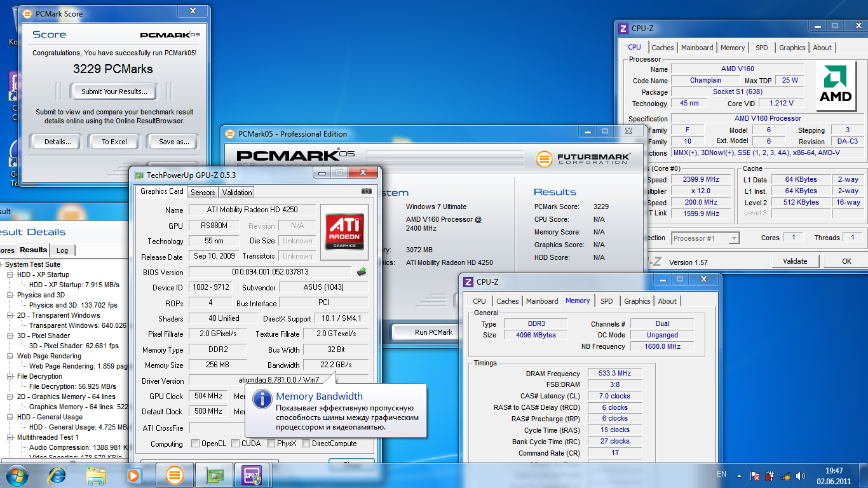Toggle the CUDA checkbox in GPU-Z
The image size is (868, 488).
pyautogui.click(x=235, y=444)
